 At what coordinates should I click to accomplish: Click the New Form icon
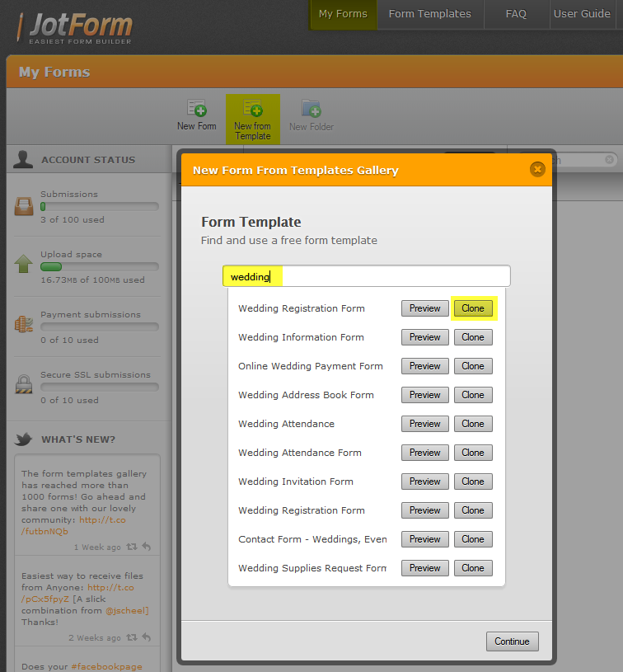pos(196,108)
